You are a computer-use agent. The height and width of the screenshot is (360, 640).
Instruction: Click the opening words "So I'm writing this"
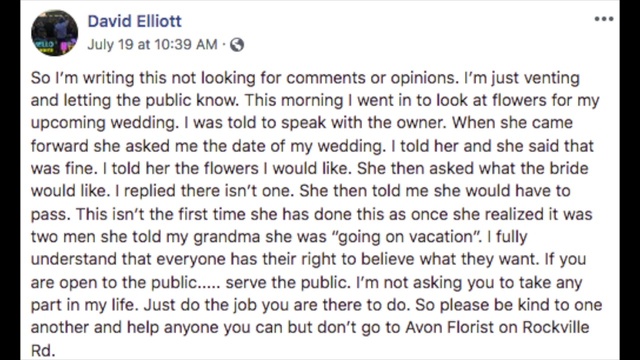[98, 78]
